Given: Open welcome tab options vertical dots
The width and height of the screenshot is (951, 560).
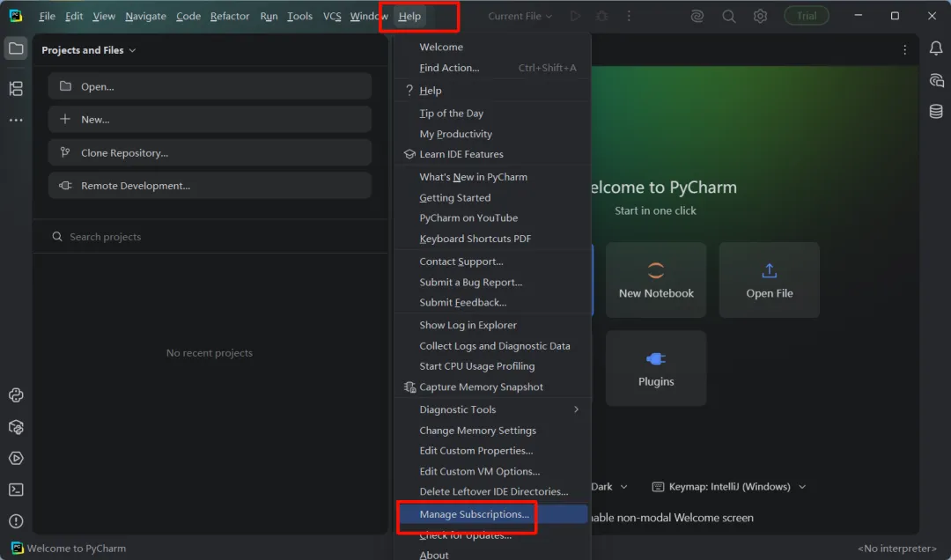Looking at the screenshot, I should point(904,50).
